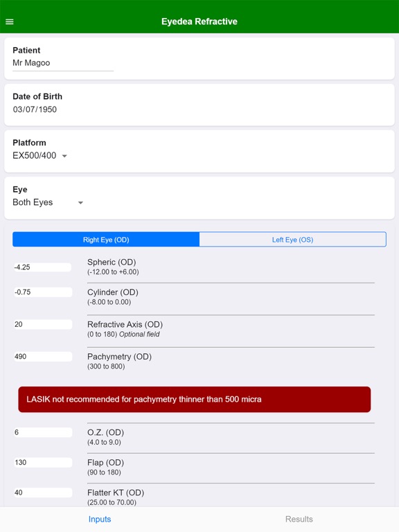Focus the Flatter KT (OD) input
This screenshot has width=399, height=532.
tap(43, 493)
